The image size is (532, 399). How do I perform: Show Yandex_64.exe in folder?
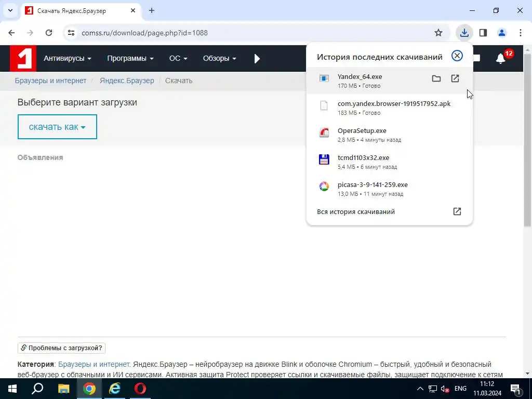pos(436,79)
